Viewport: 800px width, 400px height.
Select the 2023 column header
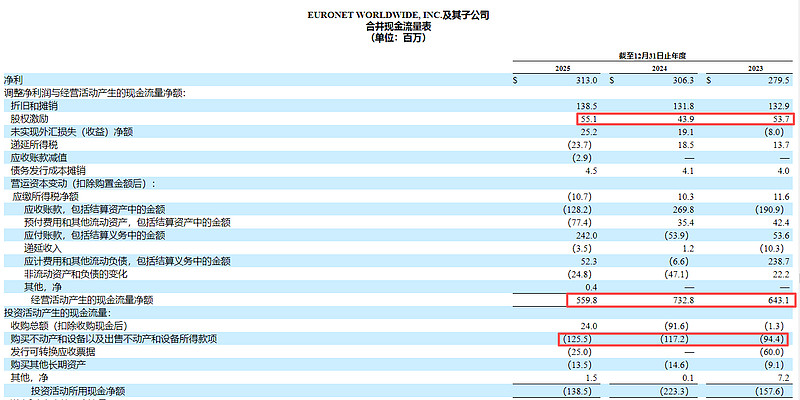coord(756,69)
